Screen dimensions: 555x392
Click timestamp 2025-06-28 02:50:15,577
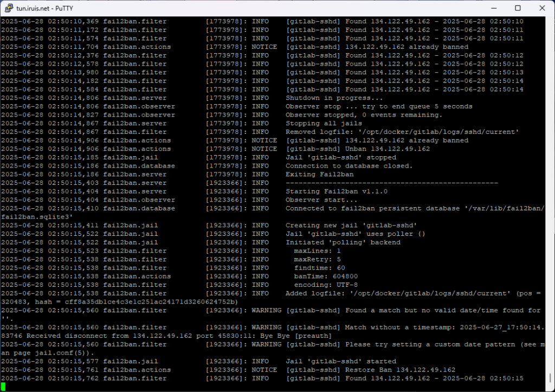[50, 361]
